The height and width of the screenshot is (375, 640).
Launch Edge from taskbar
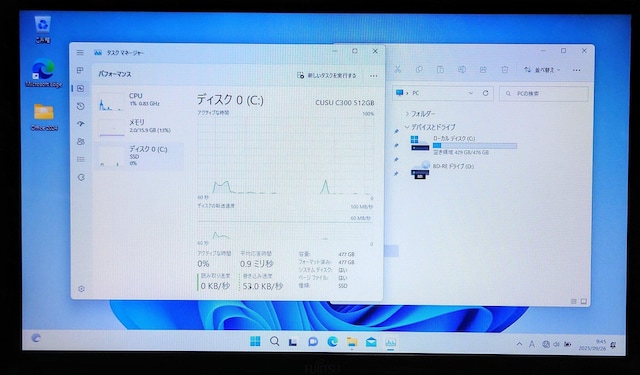tap(333, 342)
